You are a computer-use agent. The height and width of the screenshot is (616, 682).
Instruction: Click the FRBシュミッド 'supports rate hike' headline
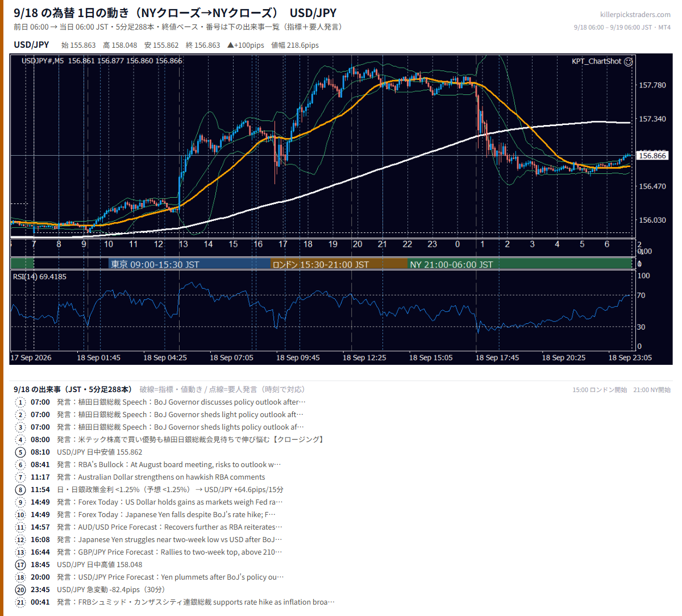click(x=196, y=602)
